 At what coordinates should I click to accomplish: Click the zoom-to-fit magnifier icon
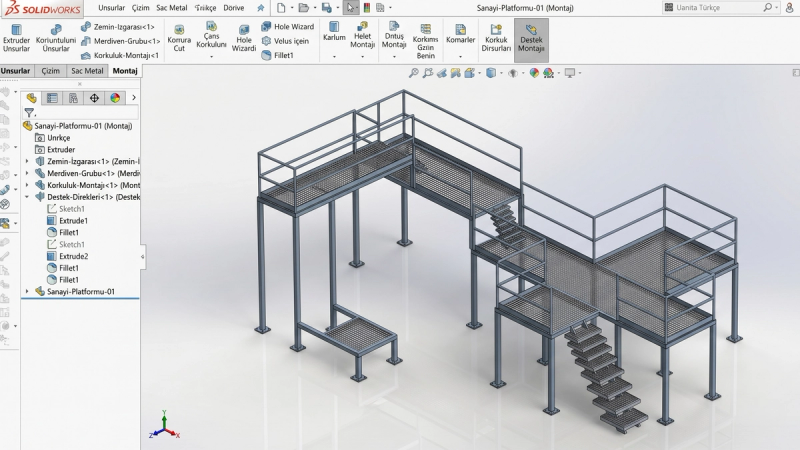pos(414,73)
